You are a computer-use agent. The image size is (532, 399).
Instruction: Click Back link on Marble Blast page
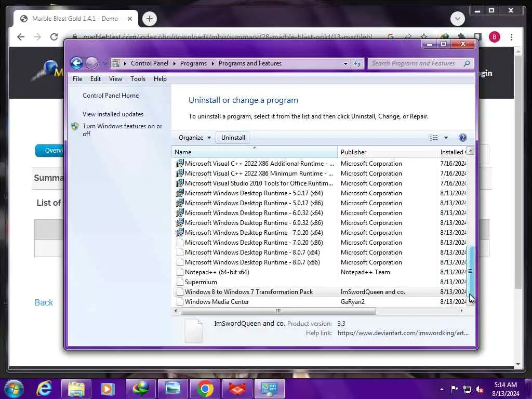pyautogui.click(x=44, y=302)
